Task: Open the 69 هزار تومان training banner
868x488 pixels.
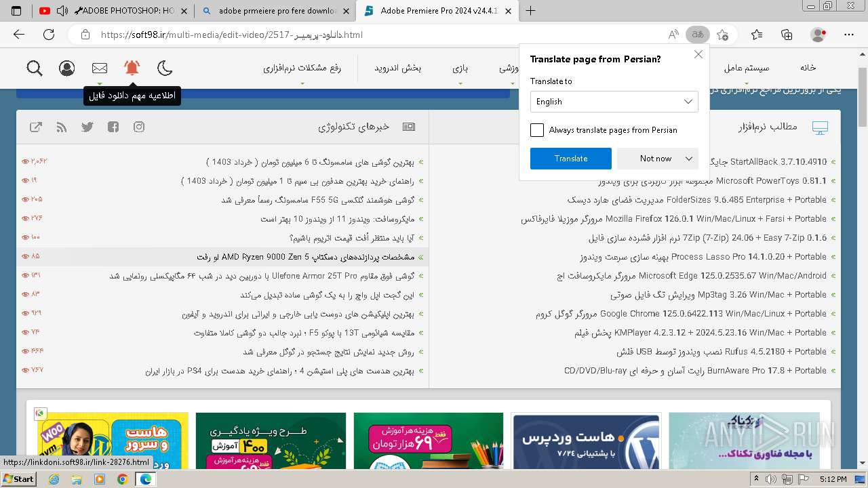Action: (429, 441)
